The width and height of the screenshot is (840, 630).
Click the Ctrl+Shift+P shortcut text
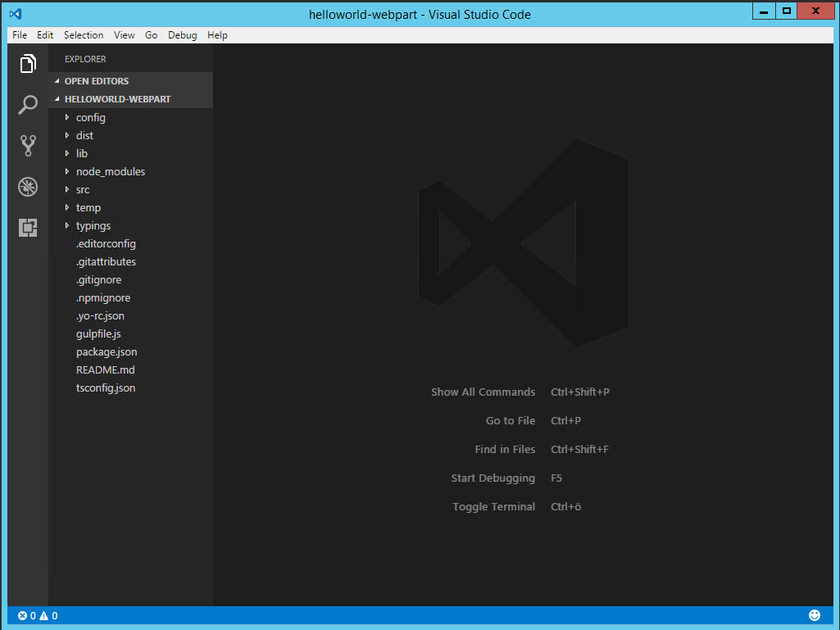pyautogui.click(x=580, y=392)
